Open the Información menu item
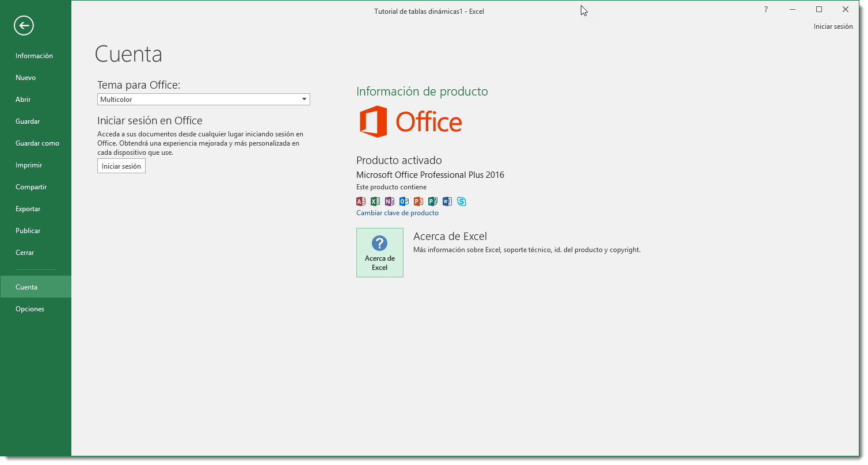This screenshot has width=868, height=465. 36,56
